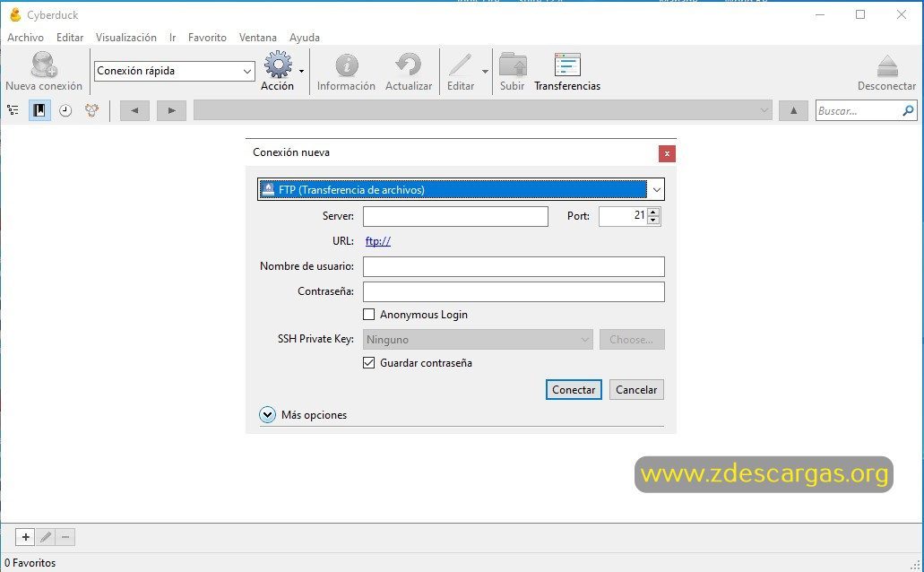Viewport: 924px width, 572px height.
Task: Minimize the Cyberduck window
Action: click(820, 14)
